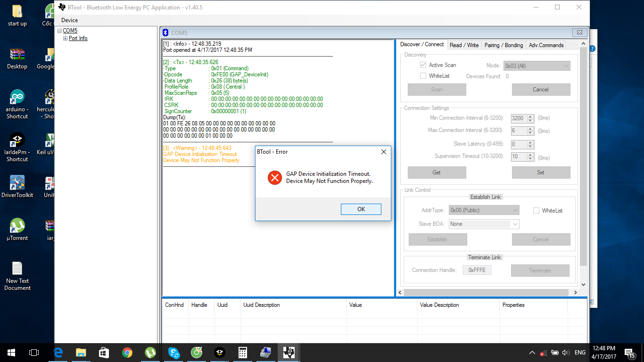Select the µTorrent desktop icon
Screen dimensions: 644x362
(17, 230)
